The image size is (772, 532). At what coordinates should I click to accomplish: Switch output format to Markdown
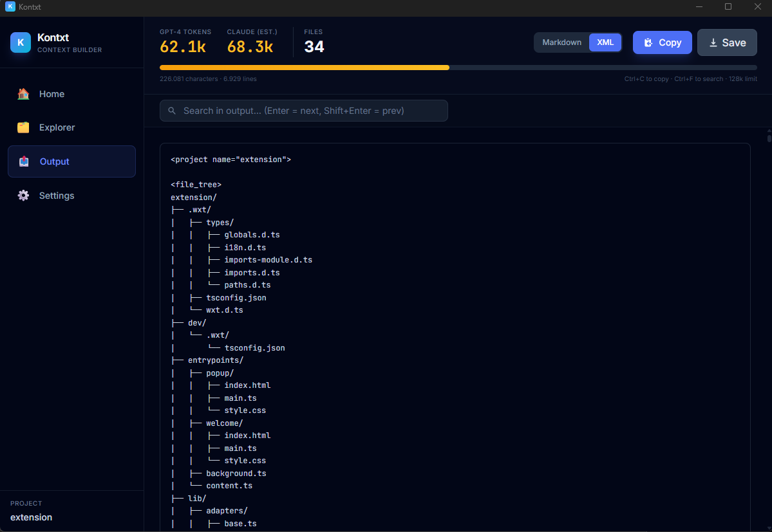[561, 42]
